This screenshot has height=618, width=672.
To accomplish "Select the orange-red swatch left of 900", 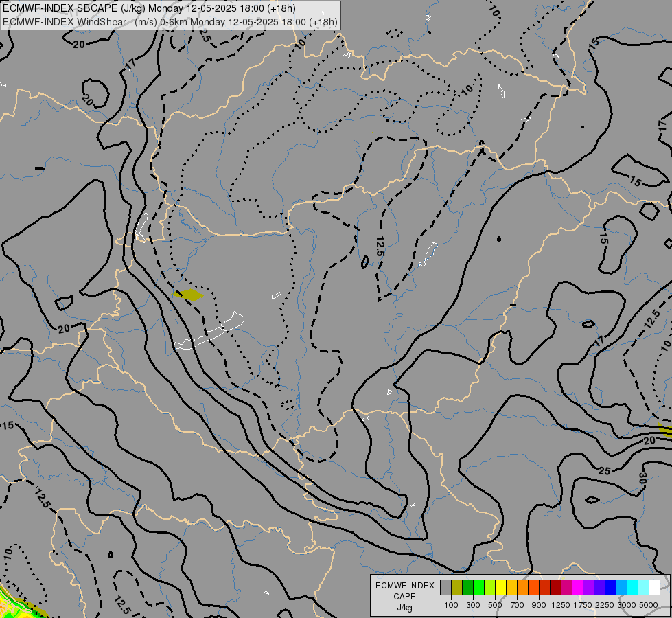I will [533, 587].
